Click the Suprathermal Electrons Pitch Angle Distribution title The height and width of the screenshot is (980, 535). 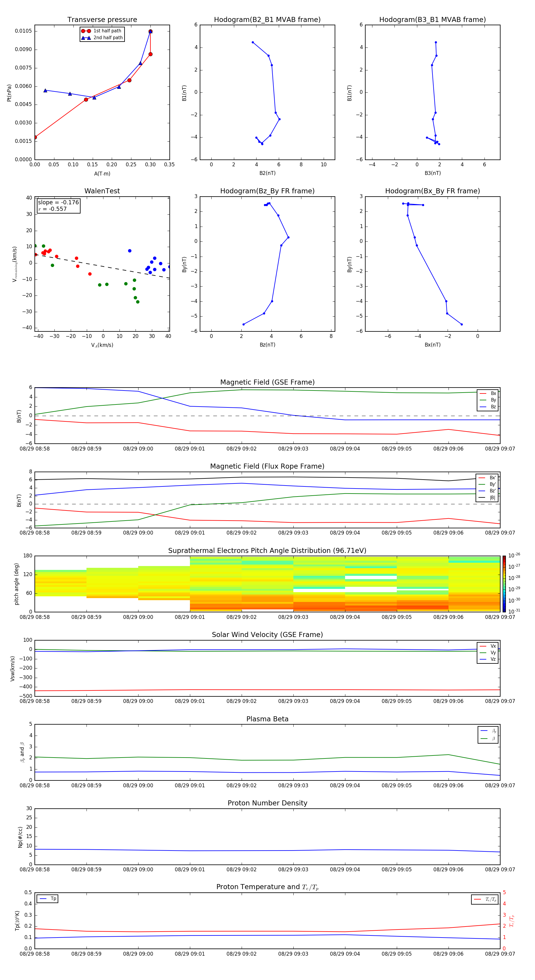[267, 551]
